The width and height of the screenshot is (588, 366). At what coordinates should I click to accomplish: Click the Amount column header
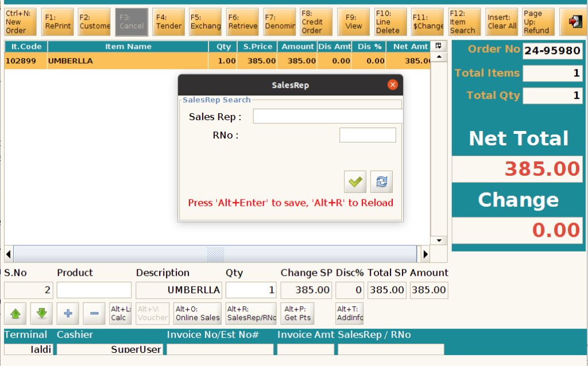(x=297, y=47)
